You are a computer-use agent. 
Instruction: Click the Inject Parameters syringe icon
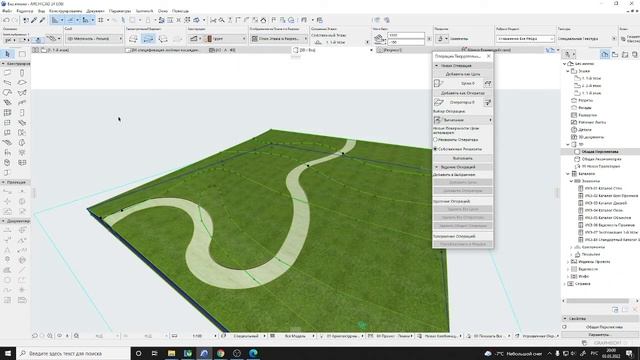42,20
